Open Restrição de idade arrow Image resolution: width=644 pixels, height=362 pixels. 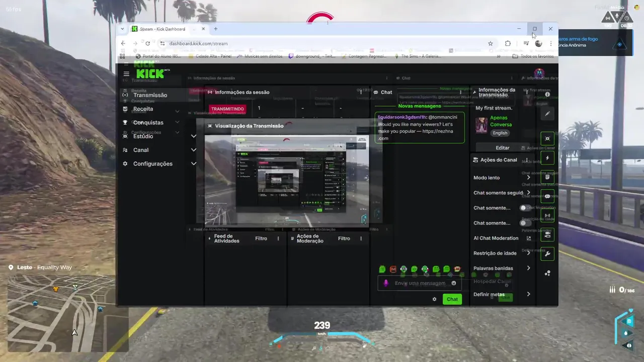(x=528, y=253)
